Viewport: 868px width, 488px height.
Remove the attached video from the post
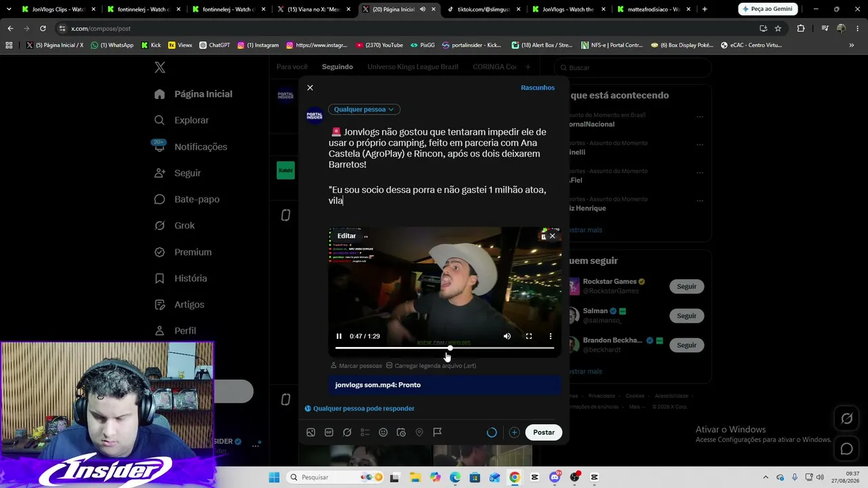click(x=552, y=236)
